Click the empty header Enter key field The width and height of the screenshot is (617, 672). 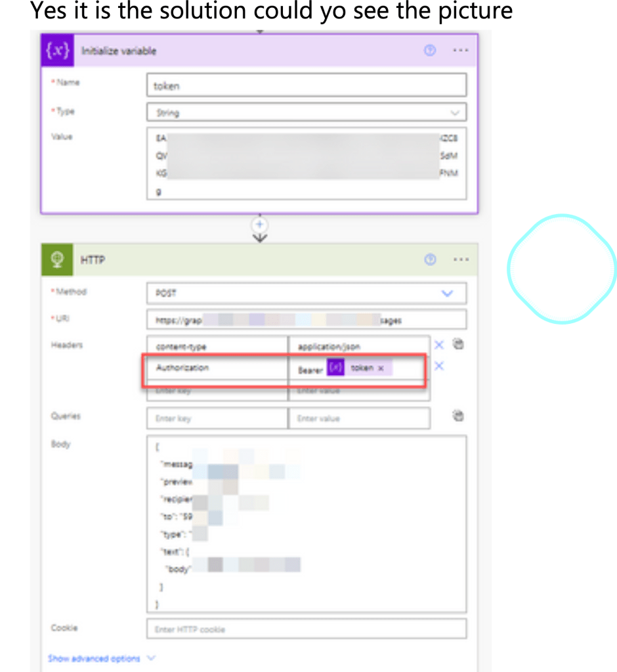(x=217, y=390)
